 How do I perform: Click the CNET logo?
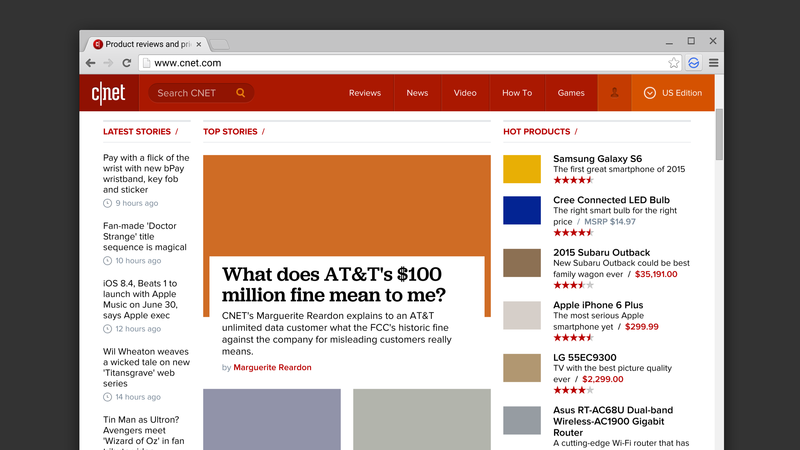coord(109,93)
